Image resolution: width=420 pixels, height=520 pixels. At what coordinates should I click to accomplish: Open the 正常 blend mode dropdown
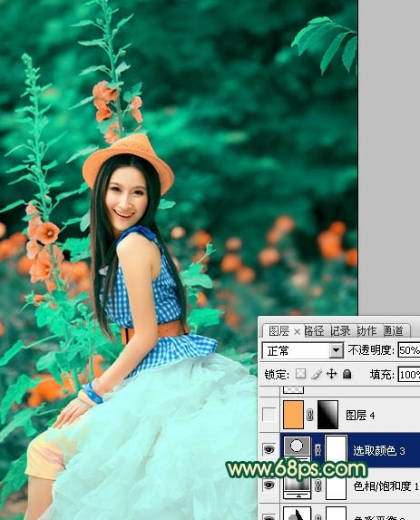click(337, 350)
